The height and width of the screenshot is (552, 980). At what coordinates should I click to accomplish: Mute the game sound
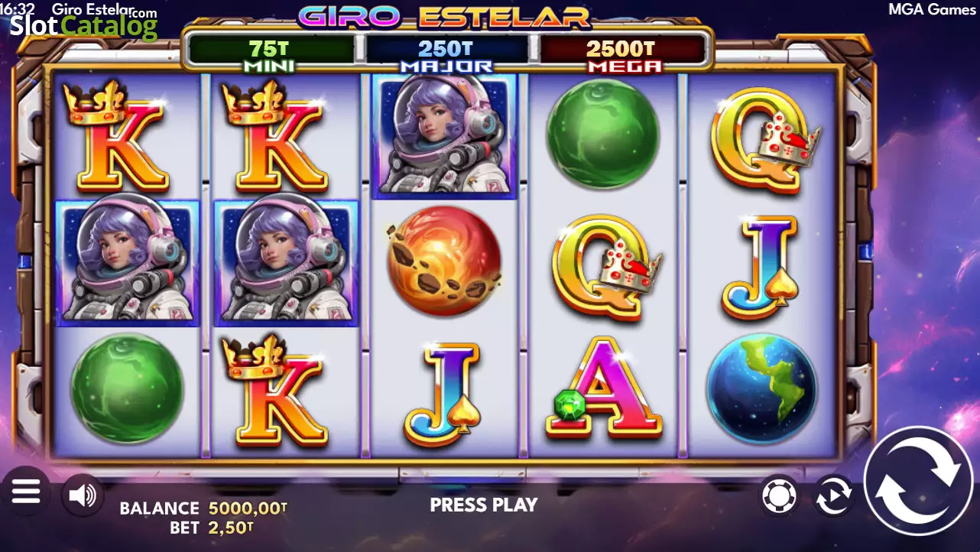(82, 495)
